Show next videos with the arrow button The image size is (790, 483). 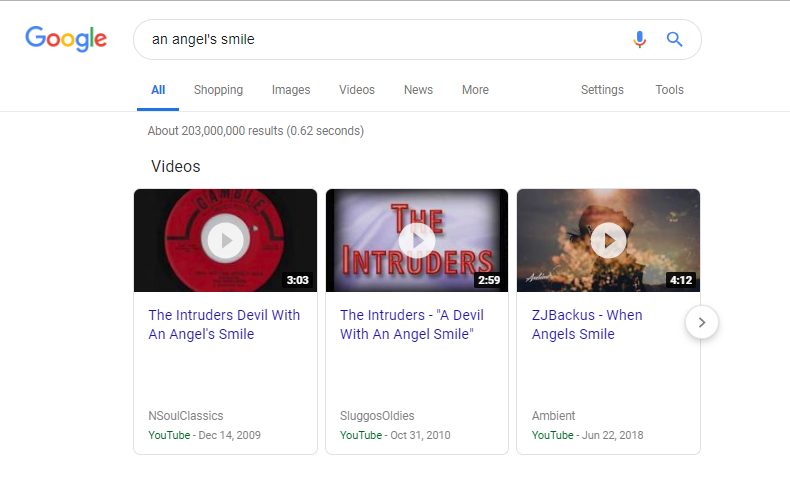click(702, 322)
